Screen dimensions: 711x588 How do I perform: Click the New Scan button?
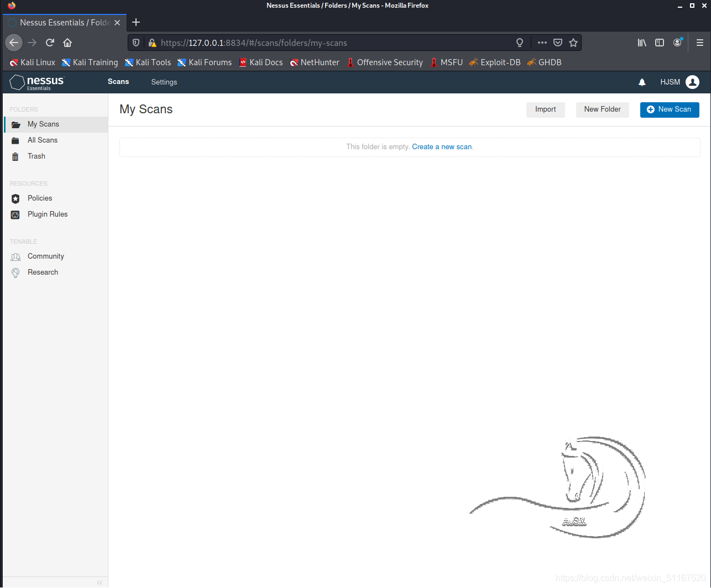pyautogui.click(x=670, y=109)
